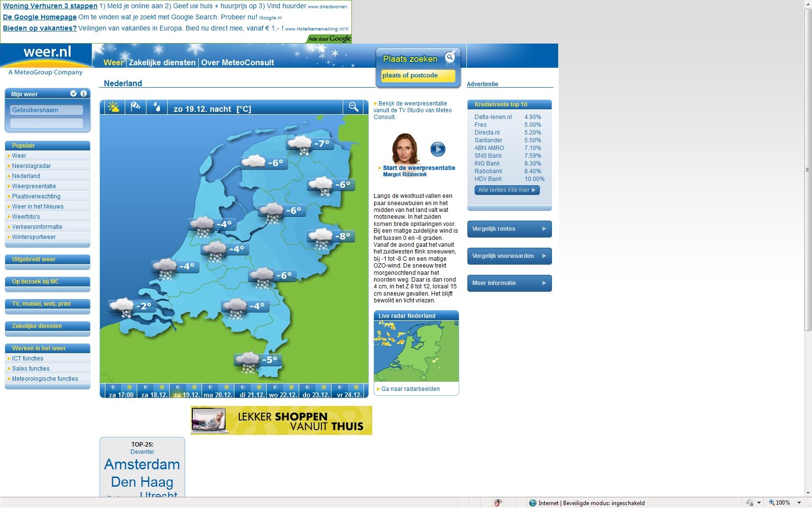
Task: Play the weerpresentatie video button
Action: tap(438, 149)
